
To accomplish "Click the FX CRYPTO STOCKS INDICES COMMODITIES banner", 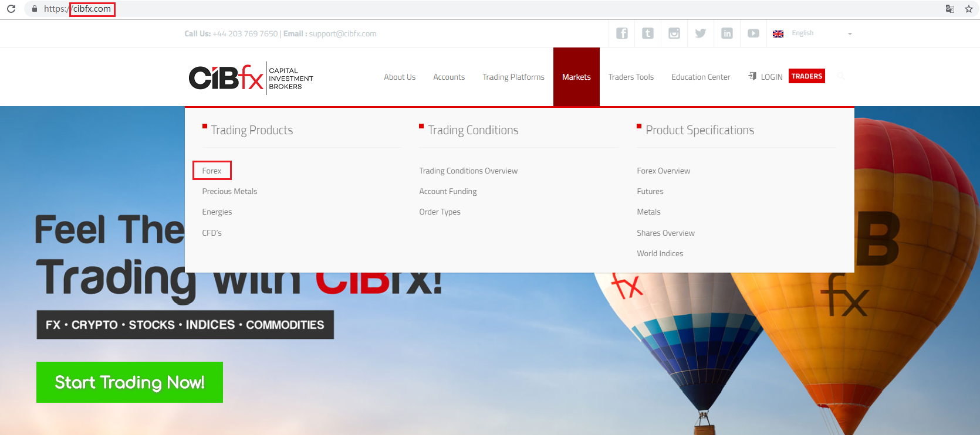I will tap(185, 325).
